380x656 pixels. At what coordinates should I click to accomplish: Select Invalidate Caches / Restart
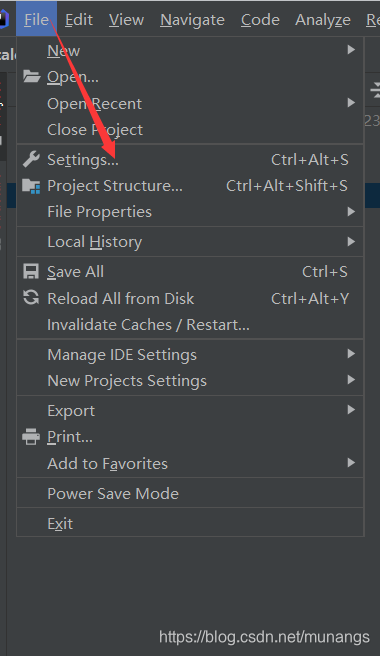[190, 325]
